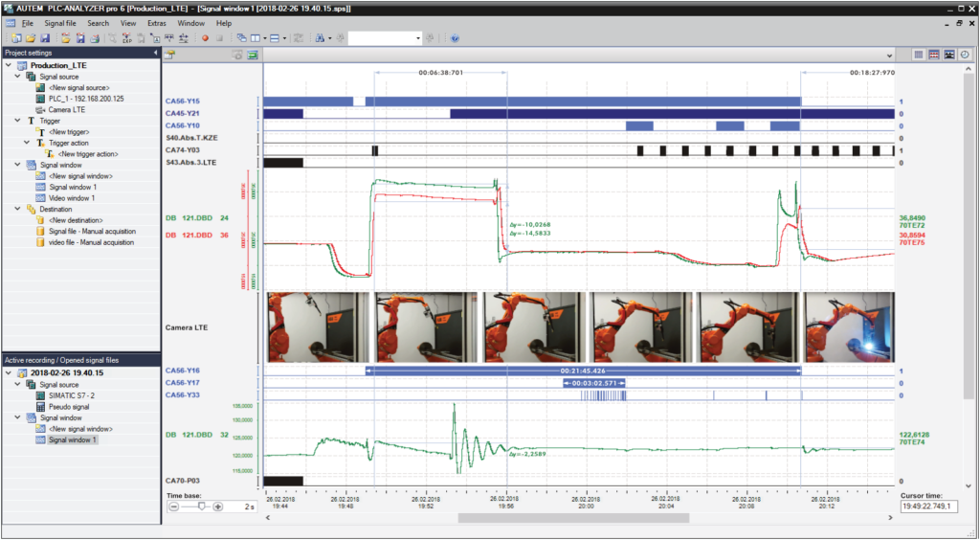Image resolution: width=980 pixels, height=540 pixels.
Task: Expand the chevron dropdown above signal window
Action: pos(890,55)
